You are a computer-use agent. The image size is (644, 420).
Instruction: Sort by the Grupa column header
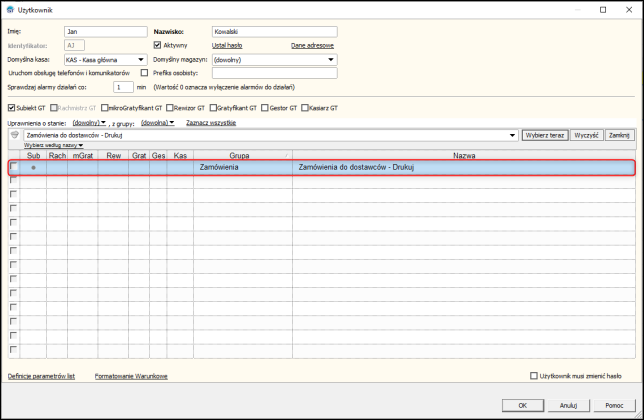pos(243,156)
